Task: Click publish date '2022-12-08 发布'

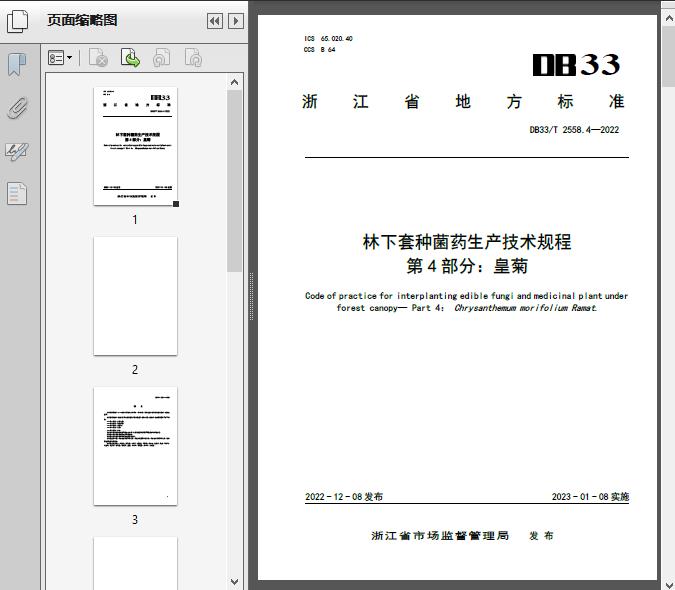Action: tap(344, 497)
